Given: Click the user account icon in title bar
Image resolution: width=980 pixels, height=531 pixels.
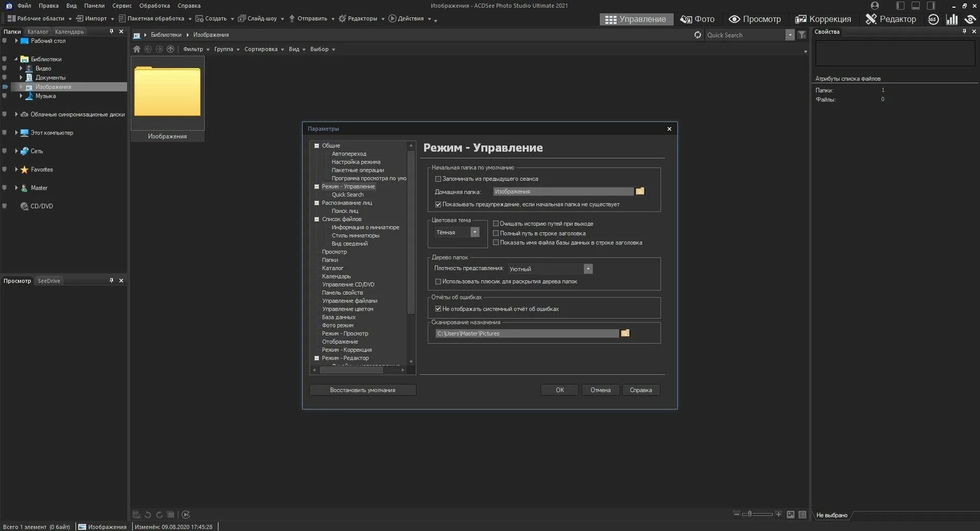Looking at the screenshot, I should click(875, 6).
